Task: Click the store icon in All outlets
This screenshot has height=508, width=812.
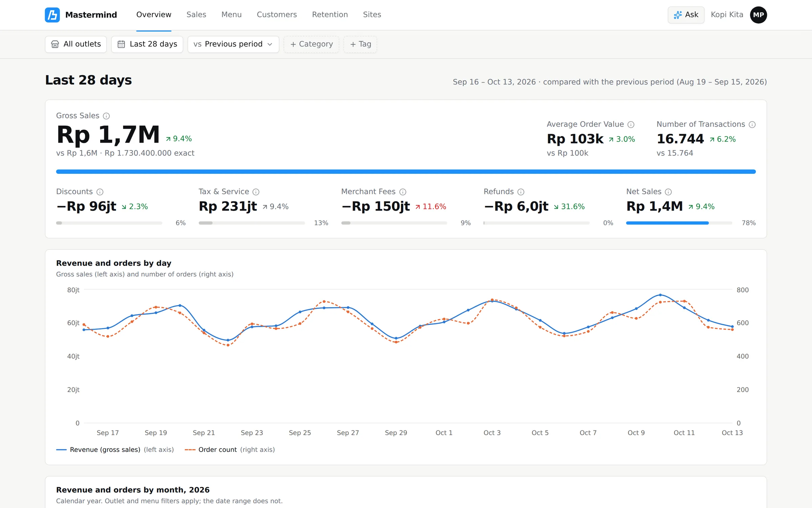Action: tap(55, 44)
